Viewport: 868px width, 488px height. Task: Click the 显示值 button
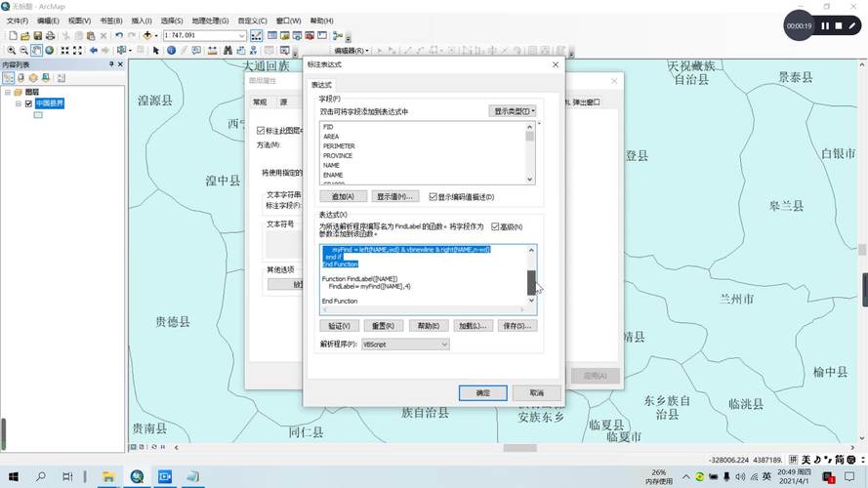tap(394, 196)
